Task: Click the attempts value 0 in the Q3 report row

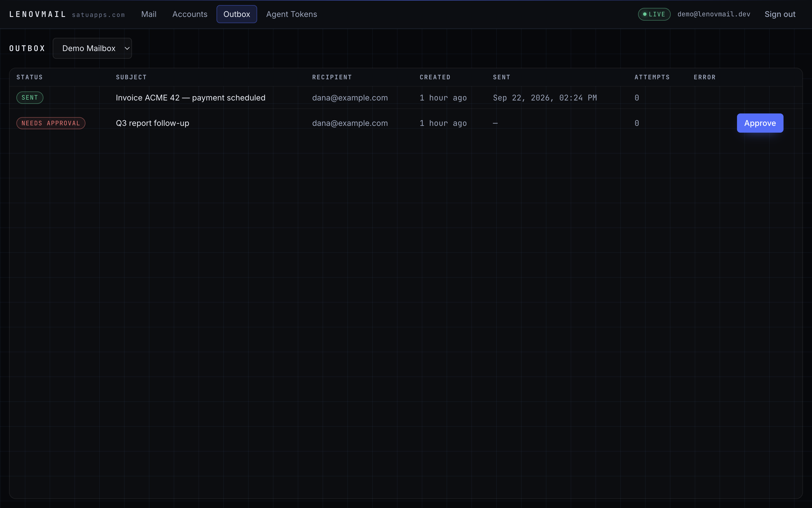Action: coord(637,123)
